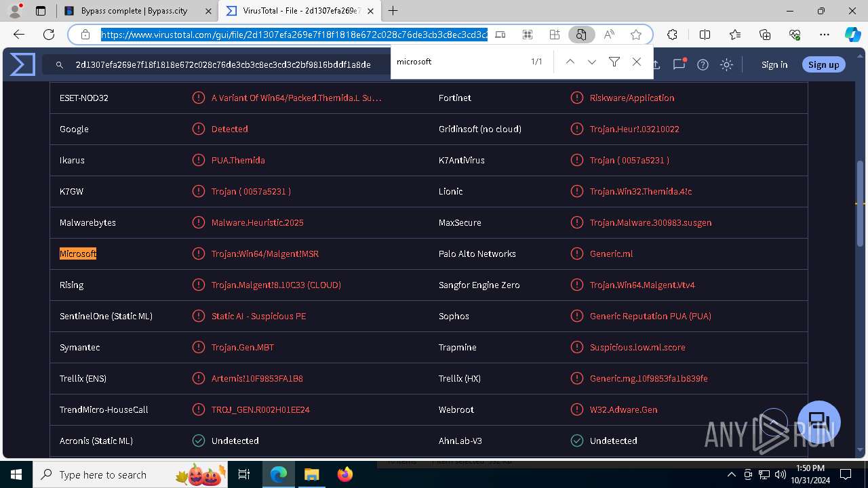This screenshot has width=868, height=488.
Task: Click Trojan.Gen.MBT Symantec result
Action: [x=243, y=347]
